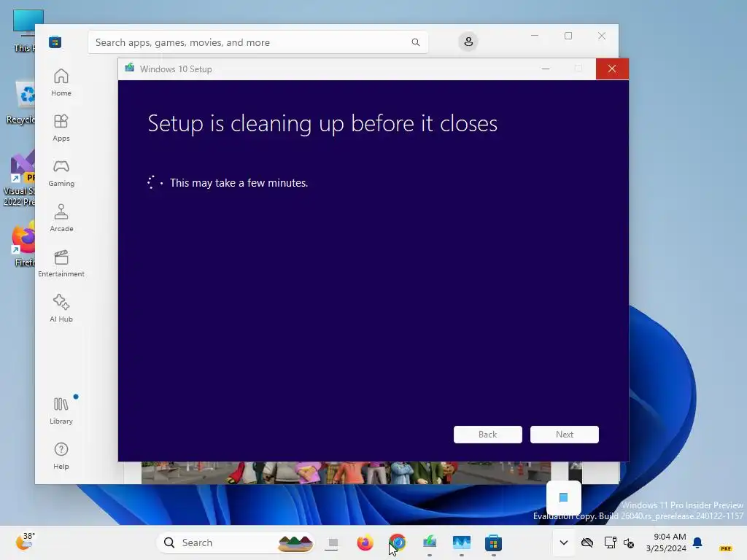Maximize the Microsoft Store window
Screen dimensions: 747x560
pos(568,36)
